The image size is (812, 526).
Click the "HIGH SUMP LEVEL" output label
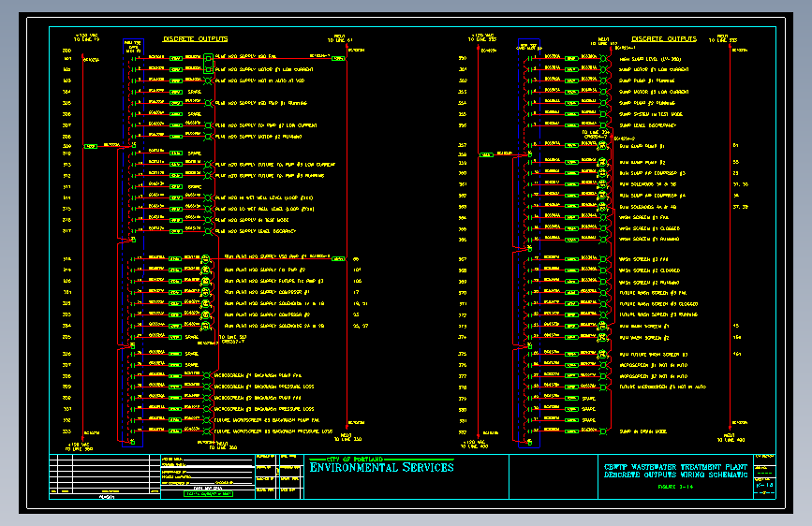pos(650,59)
